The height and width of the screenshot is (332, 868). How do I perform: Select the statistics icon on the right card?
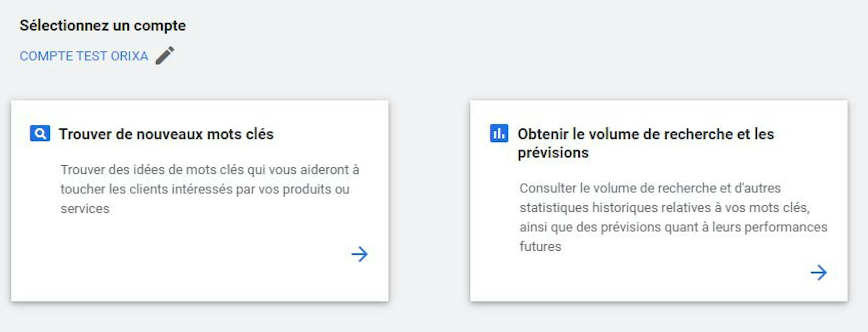tap(499, 134)
